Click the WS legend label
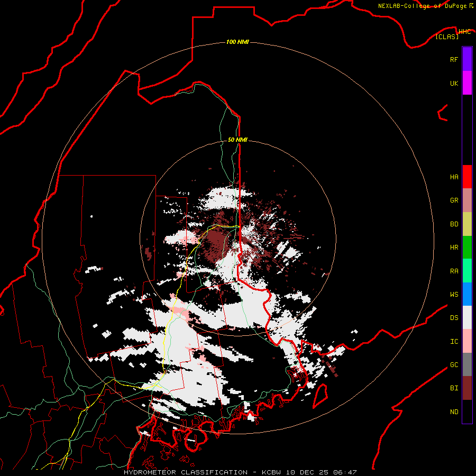 pyautogui.click(x=454, y=295)
